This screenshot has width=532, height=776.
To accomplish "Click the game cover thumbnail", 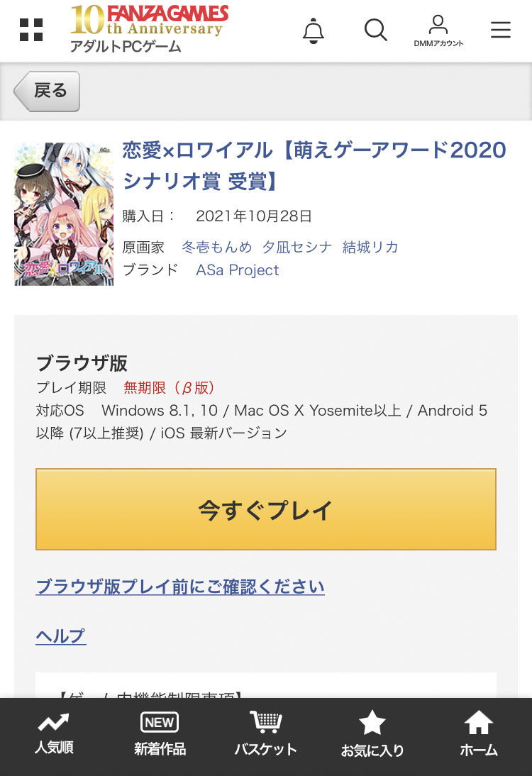I will [64, 214].
